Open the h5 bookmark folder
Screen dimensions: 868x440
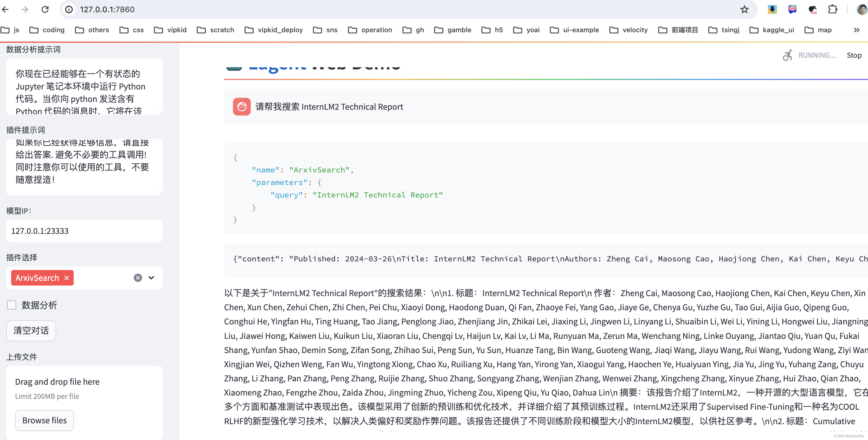tap(492, 30)
